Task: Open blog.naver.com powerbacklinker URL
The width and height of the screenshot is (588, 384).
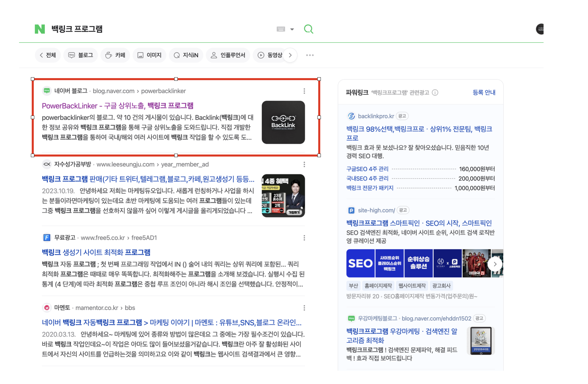Action: point(139,91)
